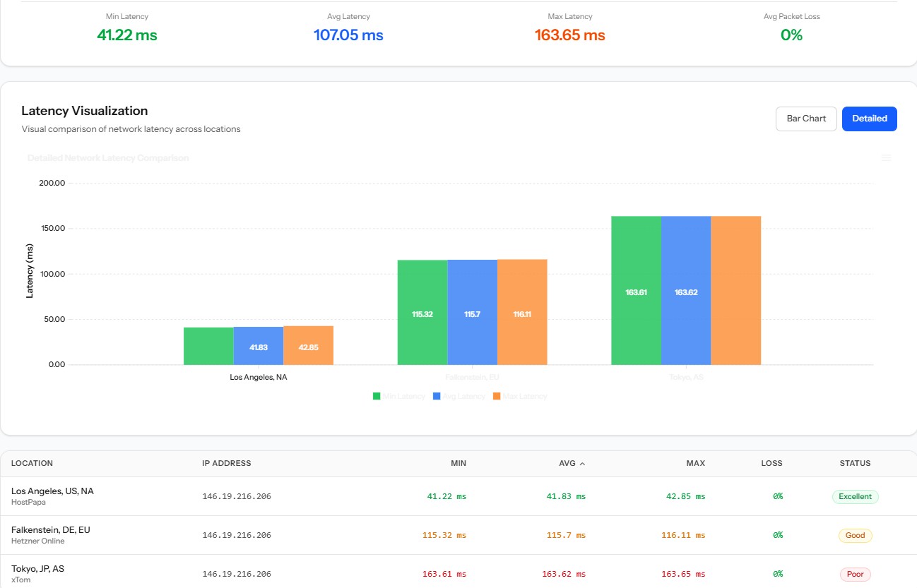Viewport: 917px width, 588px height.
Task: Click the 0% loss in Los Angeles row
Action: pyautogui.click(x=777, y=496)
